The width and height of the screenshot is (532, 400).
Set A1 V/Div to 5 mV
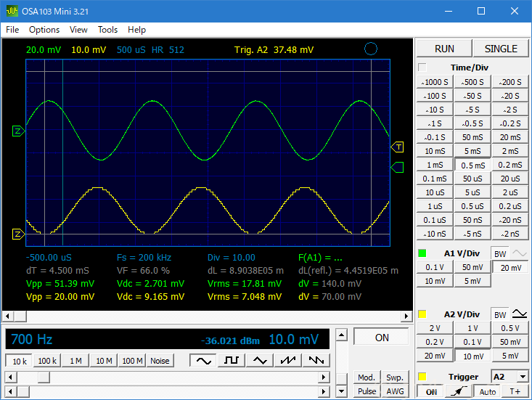coord(472,281)
